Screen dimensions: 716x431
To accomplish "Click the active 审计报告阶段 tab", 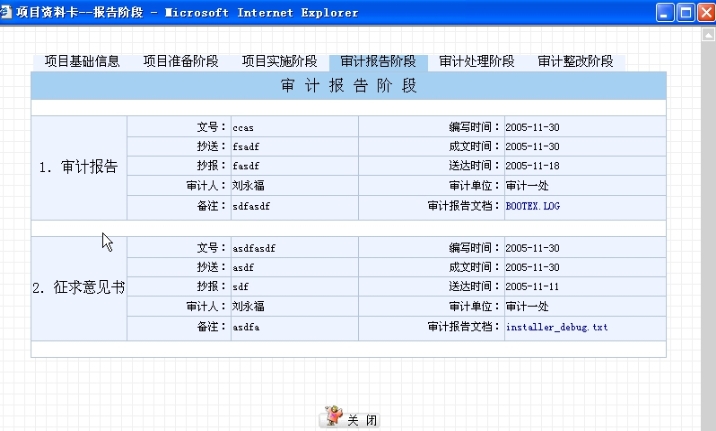I will (378, 61).
